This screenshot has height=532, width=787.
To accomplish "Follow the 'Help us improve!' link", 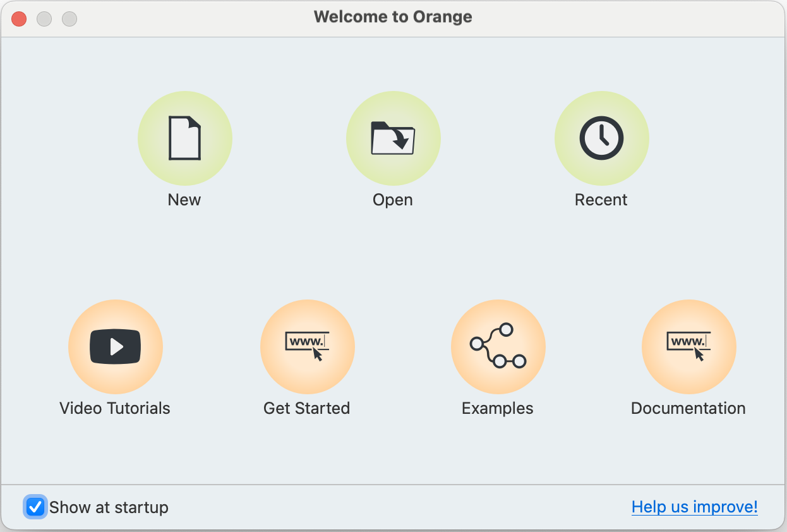I will tap(694, 507).
